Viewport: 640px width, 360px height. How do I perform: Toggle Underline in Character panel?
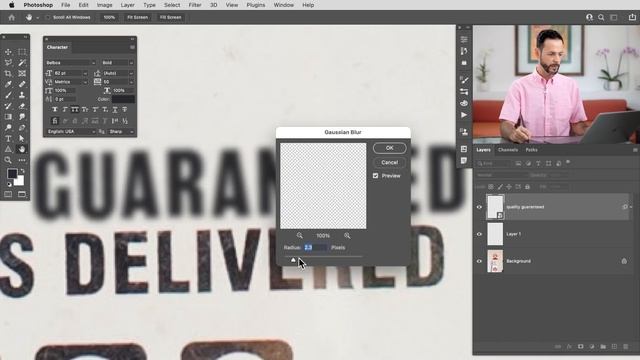pos(115,109)
